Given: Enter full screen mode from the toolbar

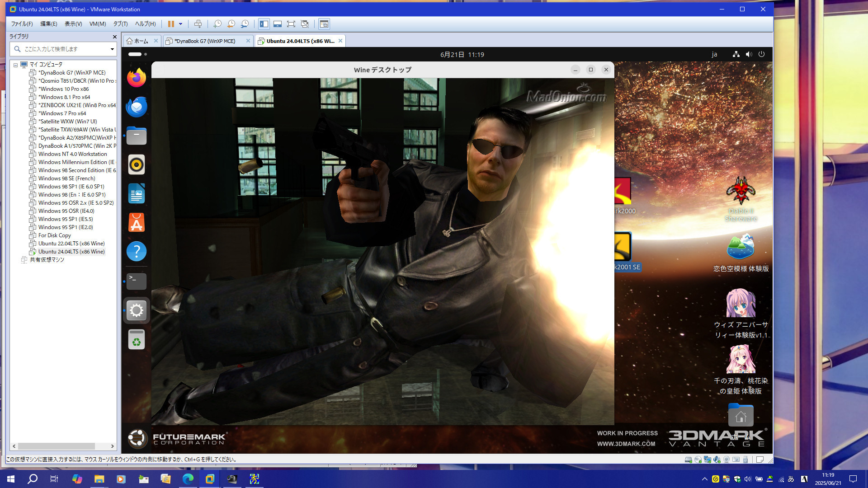Looking at the screenshot, I should click(x=291, y=24).
